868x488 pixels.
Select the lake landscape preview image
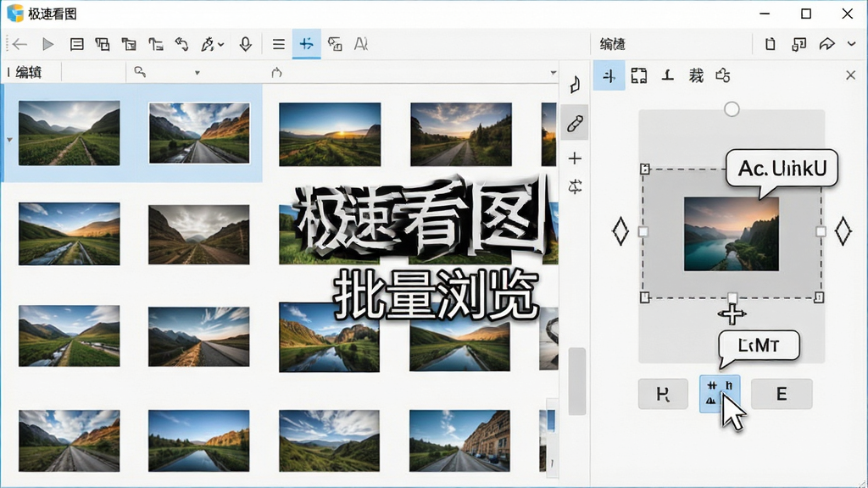(x=732, y=234)
